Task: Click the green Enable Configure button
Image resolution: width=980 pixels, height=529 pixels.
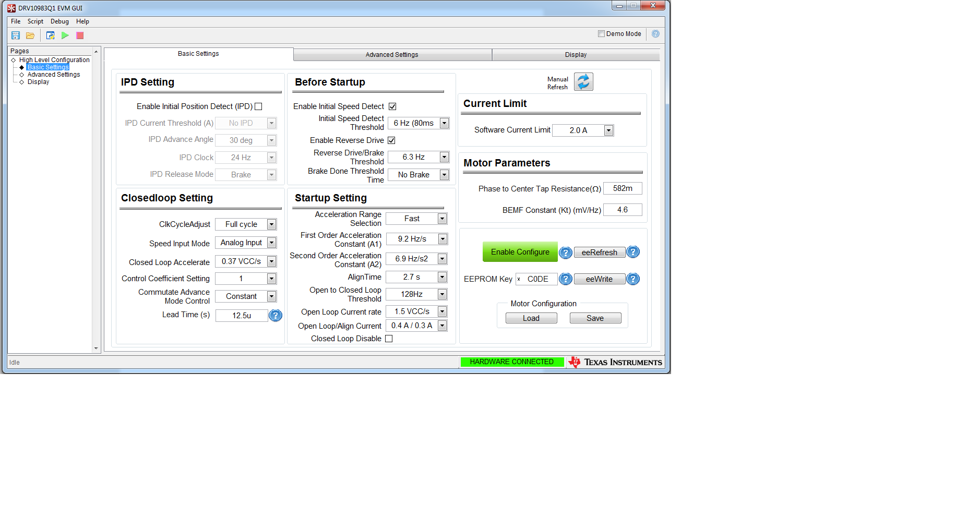Action: pyautogui.click(x=520, y=252)
